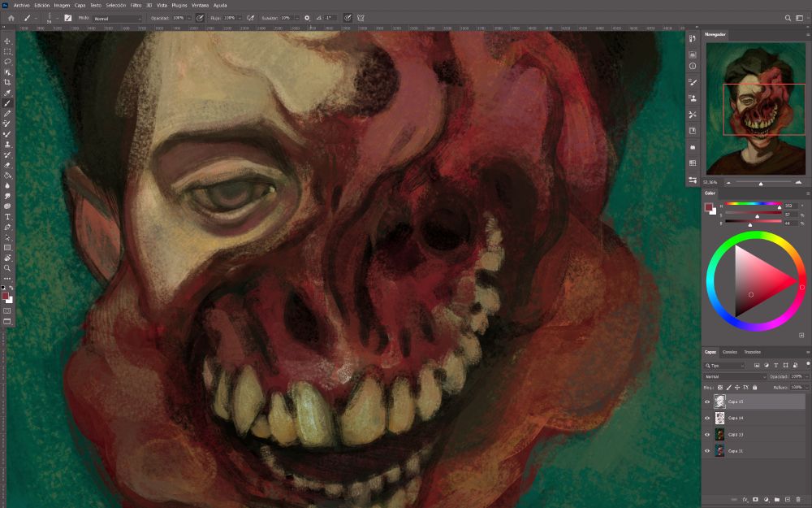Open the Filtro menu
This screenshot has width=812, height=508.
click(x=136, y=6)
